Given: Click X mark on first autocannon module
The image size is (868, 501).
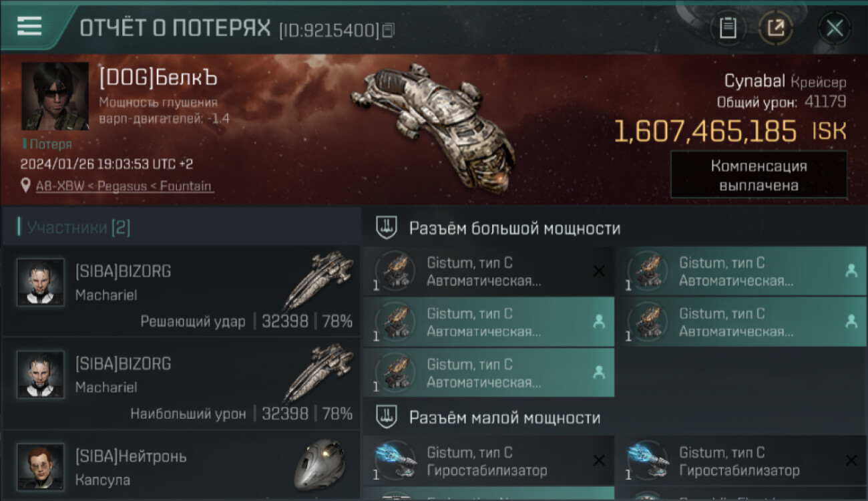Looking at the screenshot, I should 599,271.
